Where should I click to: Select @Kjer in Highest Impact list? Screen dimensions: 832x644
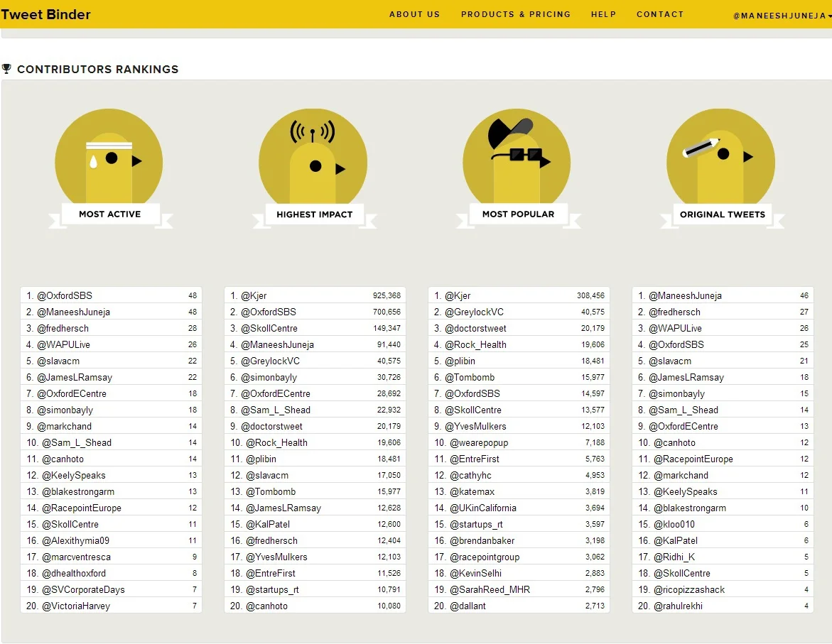(254, 295)
